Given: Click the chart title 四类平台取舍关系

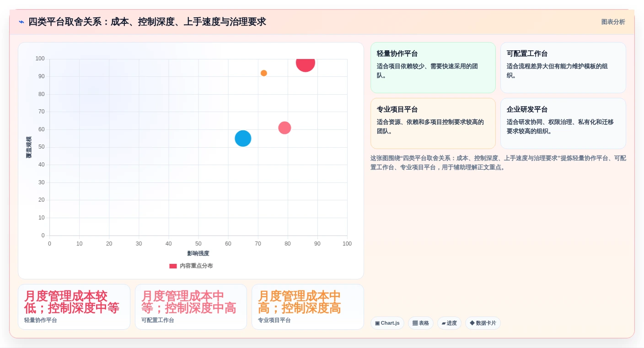Looking at the screenshot, I should [x=147, y=22].
